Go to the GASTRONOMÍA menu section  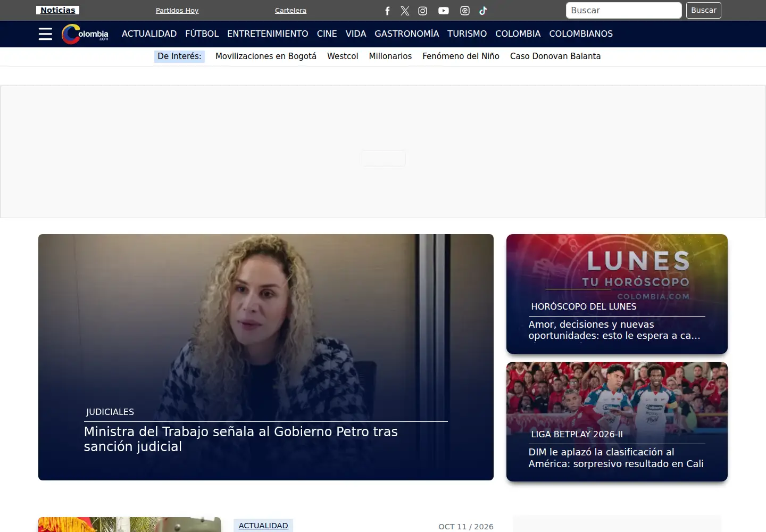pos(407,34)
